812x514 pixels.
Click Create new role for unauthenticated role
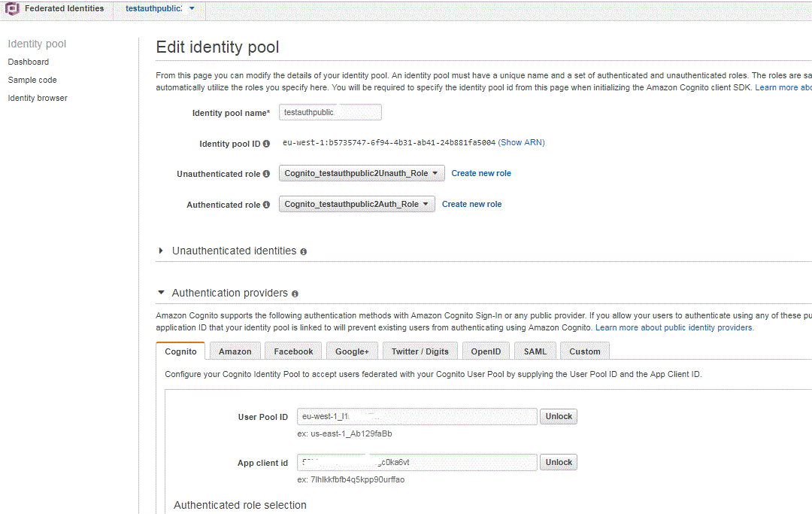481,173
